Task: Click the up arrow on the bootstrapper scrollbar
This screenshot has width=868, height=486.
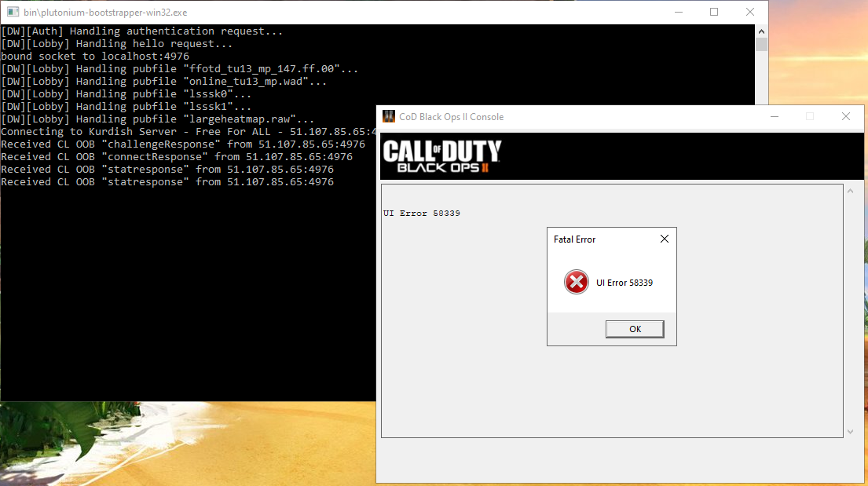Action: (761, 31)
